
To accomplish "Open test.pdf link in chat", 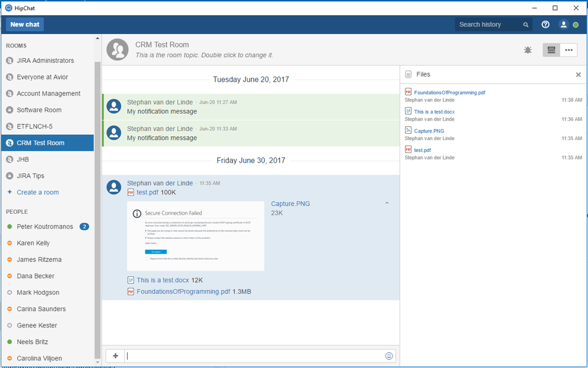I will click(x=147, y=193).
